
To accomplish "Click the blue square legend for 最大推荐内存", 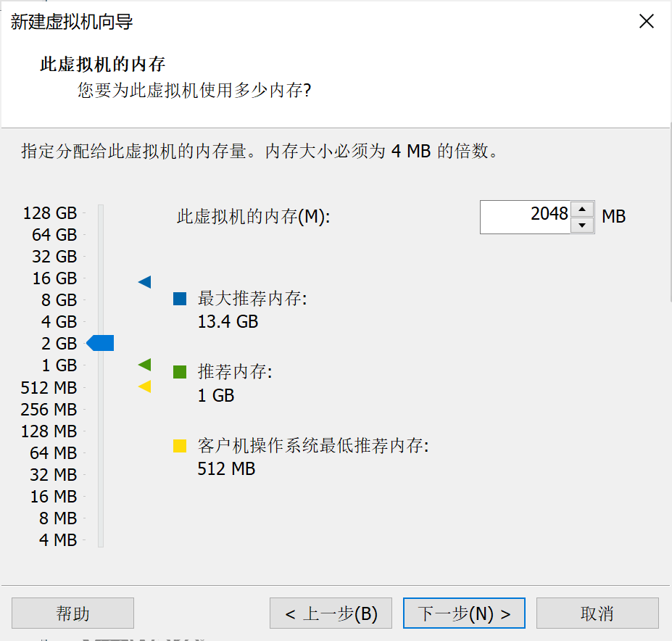I will (180, 299).
